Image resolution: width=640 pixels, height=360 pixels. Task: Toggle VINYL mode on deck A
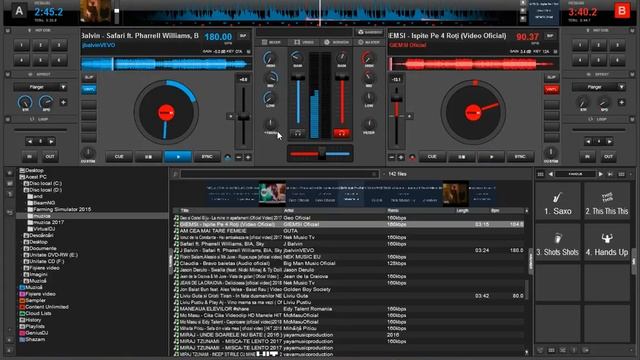[x=89, y=89]
